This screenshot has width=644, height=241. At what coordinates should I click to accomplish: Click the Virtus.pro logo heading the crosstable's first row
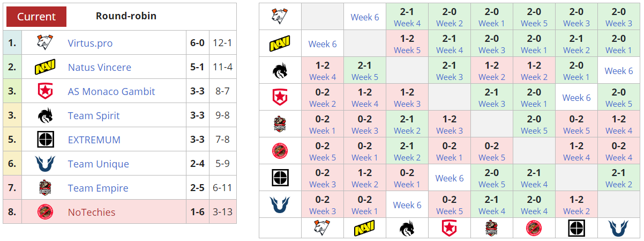tap(280, 17)
